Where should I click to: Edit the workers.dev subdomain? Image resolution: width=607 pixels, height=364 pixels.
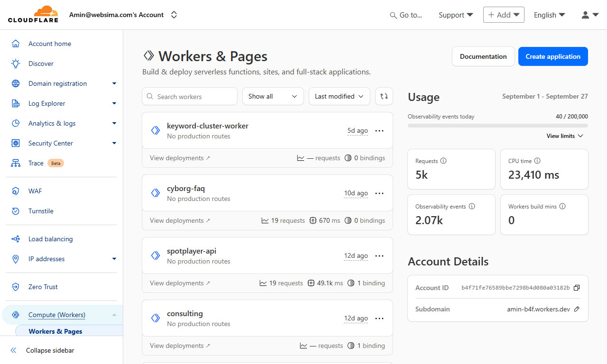point(577,309)
